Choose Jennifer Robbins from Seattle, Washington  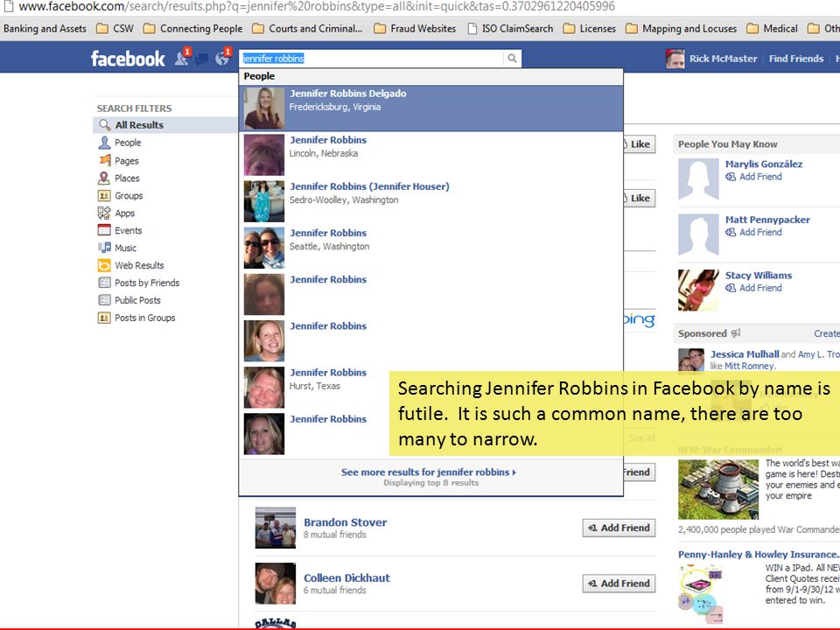(x=430, y=248)
